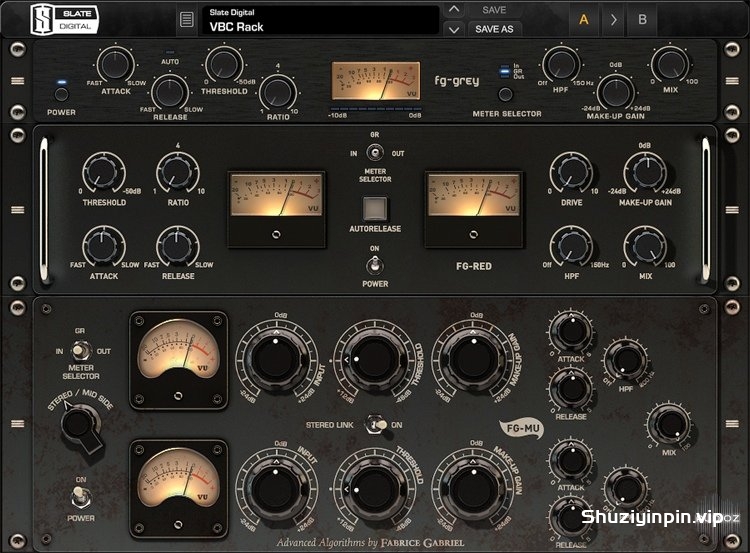Flip FG-MU POWER switch

[80, 498]
